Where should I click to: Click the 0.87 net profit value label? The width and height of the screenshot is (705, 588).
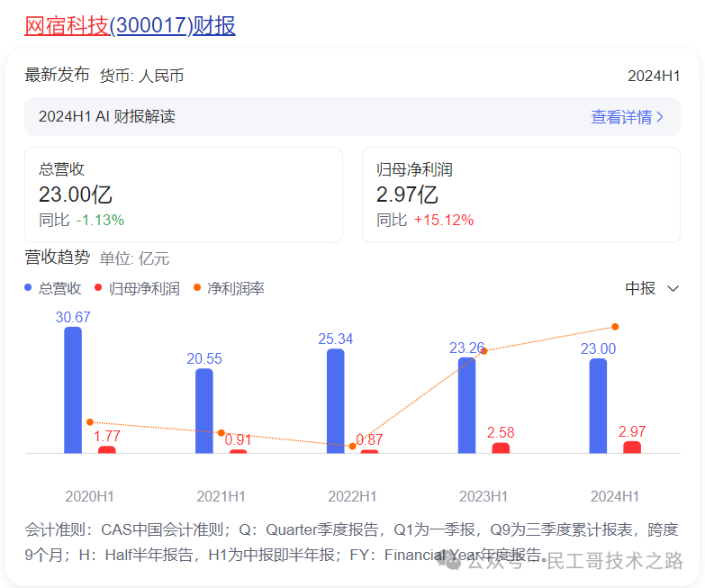click(369, 439)
